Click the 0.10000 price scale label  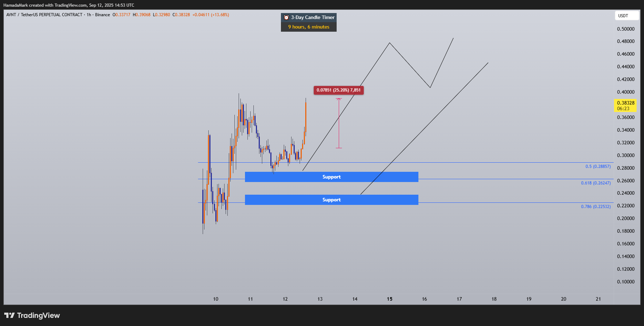point(626,282)
